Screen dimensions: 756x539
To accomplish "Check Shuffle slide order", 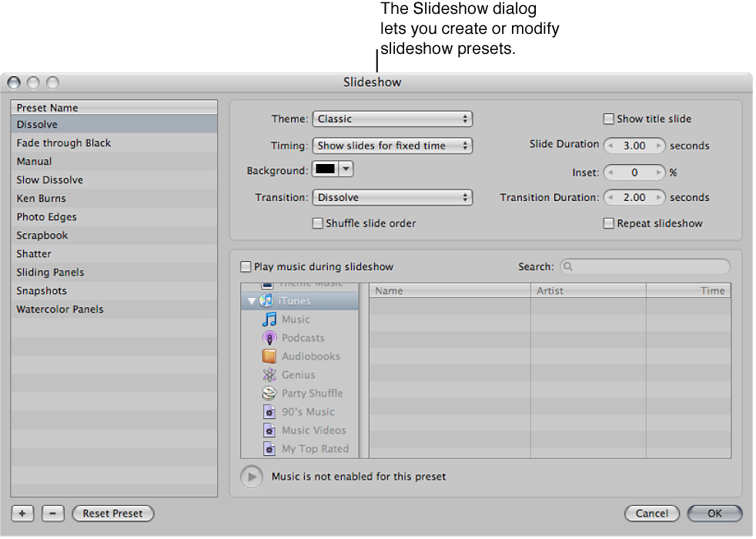I will coord(317,223).
